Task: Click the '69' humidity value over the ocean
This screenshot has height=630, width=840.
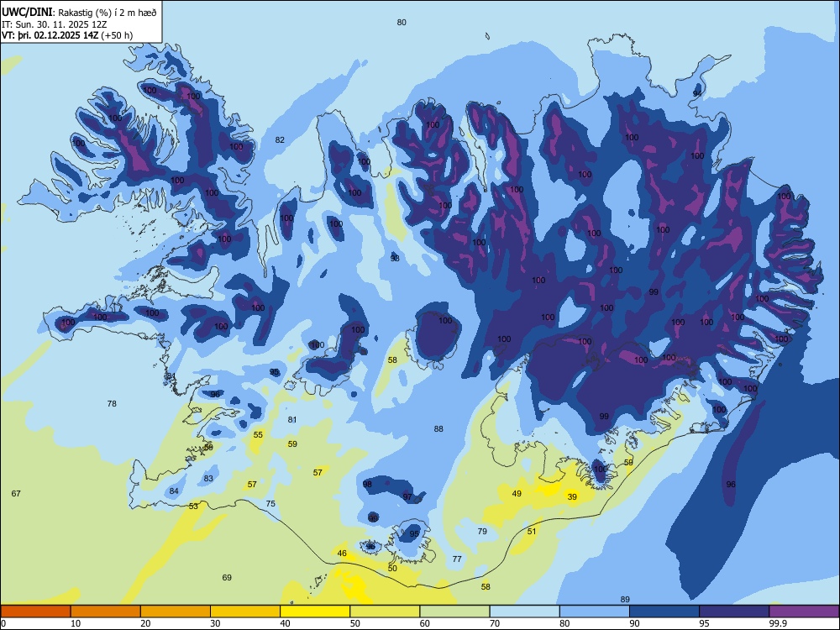Action: click(x=227, y=578)
